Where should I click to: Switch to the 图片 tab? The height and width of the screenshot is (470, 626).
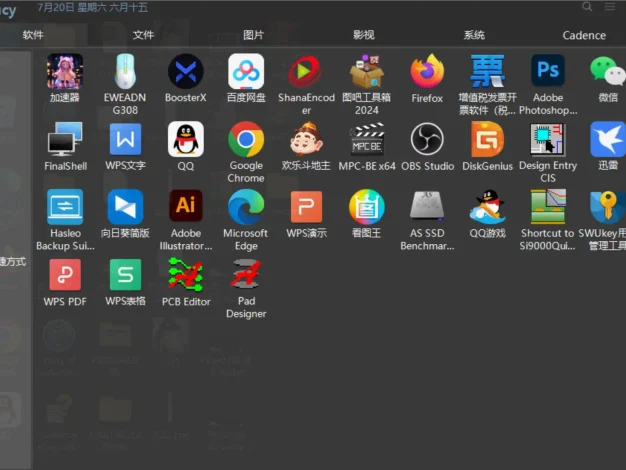[254, 35]
